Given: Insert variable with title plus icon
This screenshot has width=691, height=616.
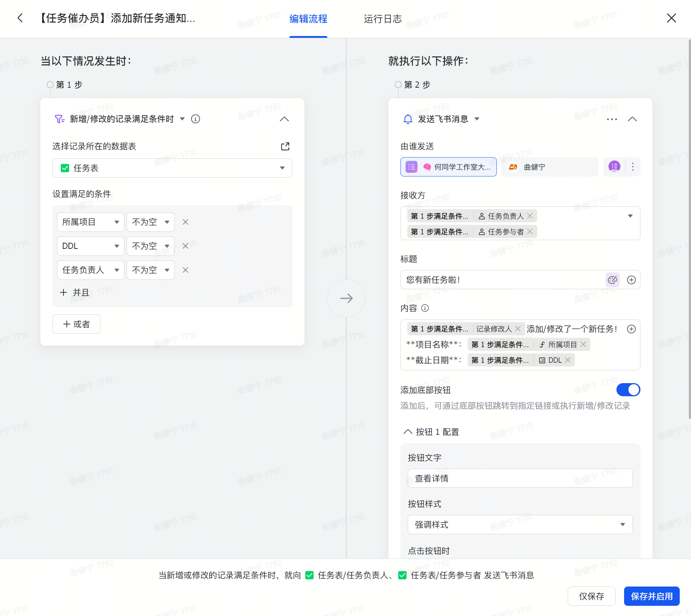Looking at the screenshot, I should tap(631, 280).
